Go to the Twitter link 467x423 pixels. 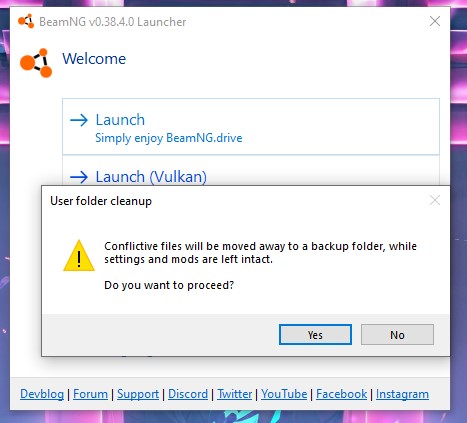(x=235, y=394)
